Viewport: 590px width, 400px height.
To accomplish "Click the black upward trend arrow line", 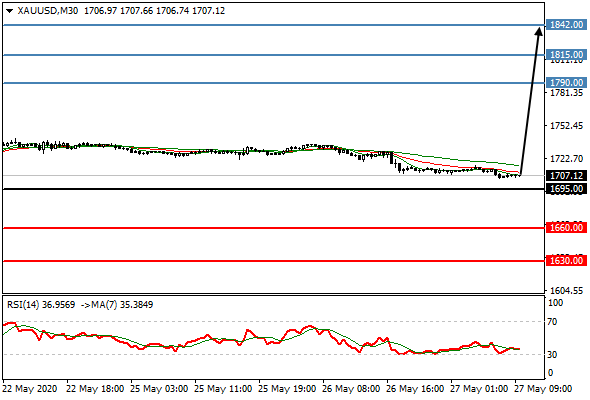I will point(530,102).
